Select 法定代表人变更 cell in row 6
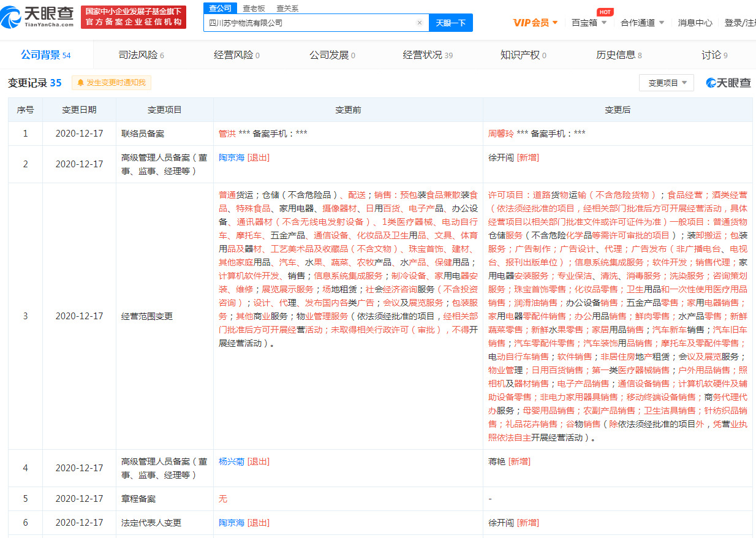756x538 pixels. [x=165, y=523]
